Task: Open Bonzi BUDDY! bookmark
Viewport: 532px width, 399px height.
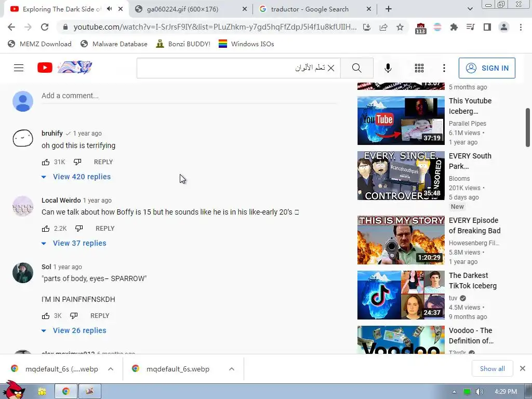Action: [x=183, y=44]
